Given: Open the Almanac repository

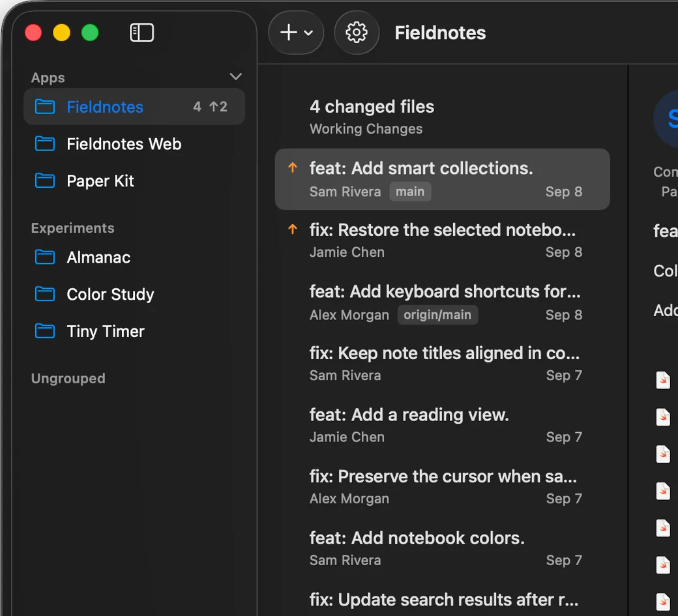Looking at the screenshot, I should click(x=134, y=257).
